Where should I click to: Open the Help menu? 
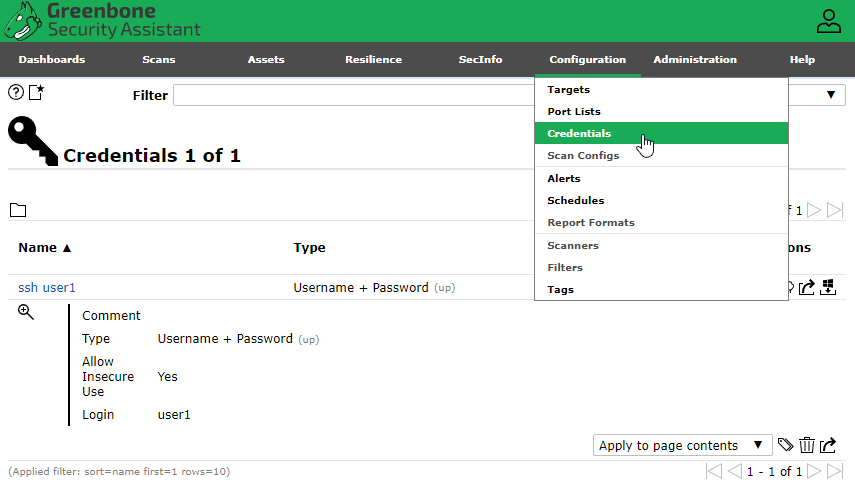click(x=802, y=59)
